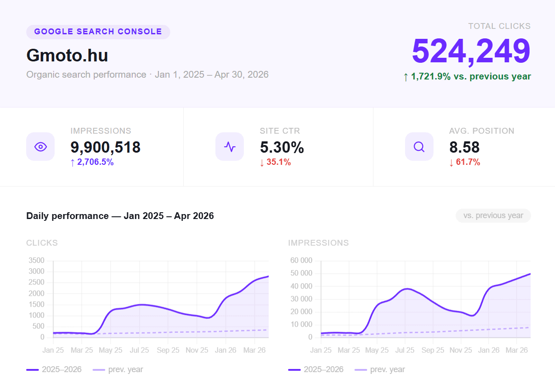Toggle 2025–2026 legend in Clicks chart

point(54,369)
